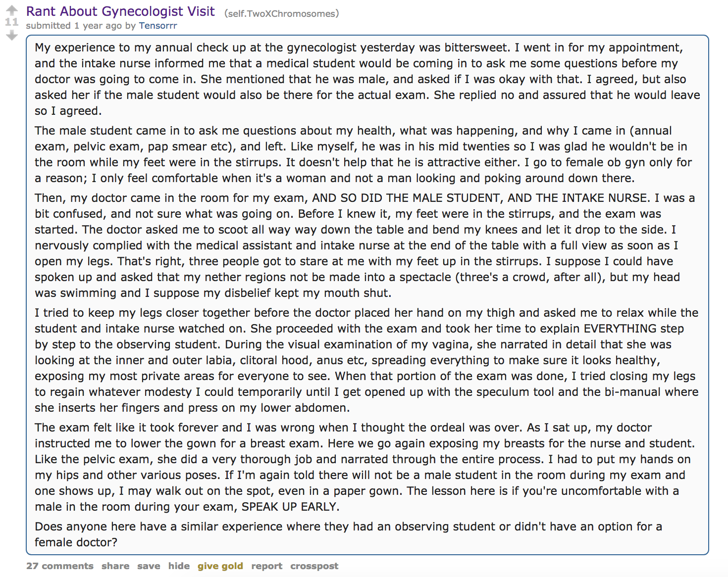Downvote the post using the down arrow

point(11,35)
